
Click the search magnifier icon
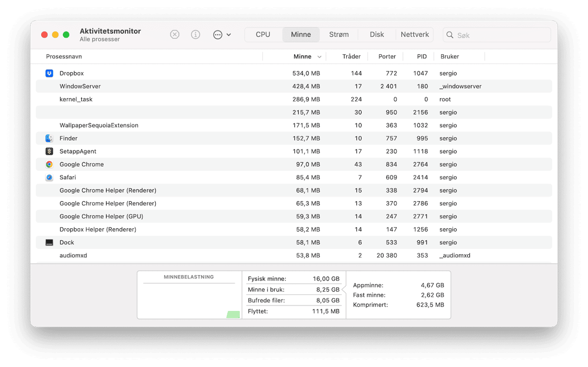[450, 35]
